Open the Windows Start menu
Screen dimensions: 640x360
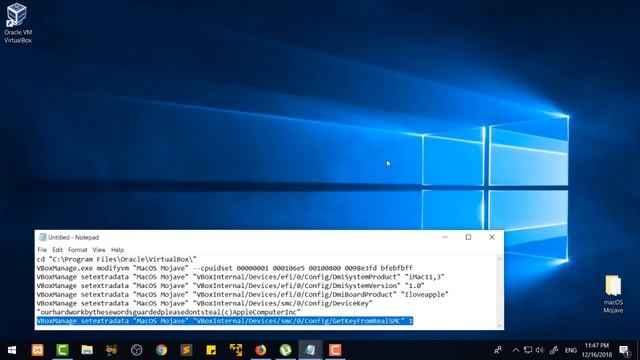[x=12, y=350]
